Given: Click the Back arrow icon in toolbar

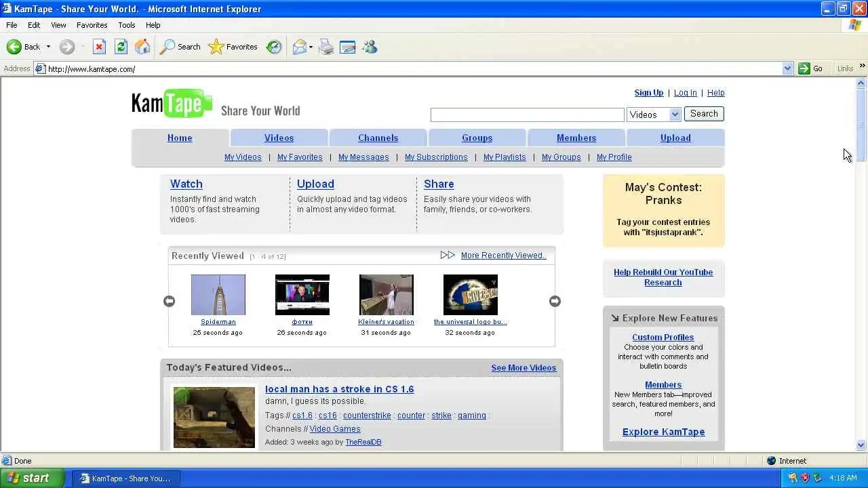Looking at the screenshot, I should click(14, 47).
